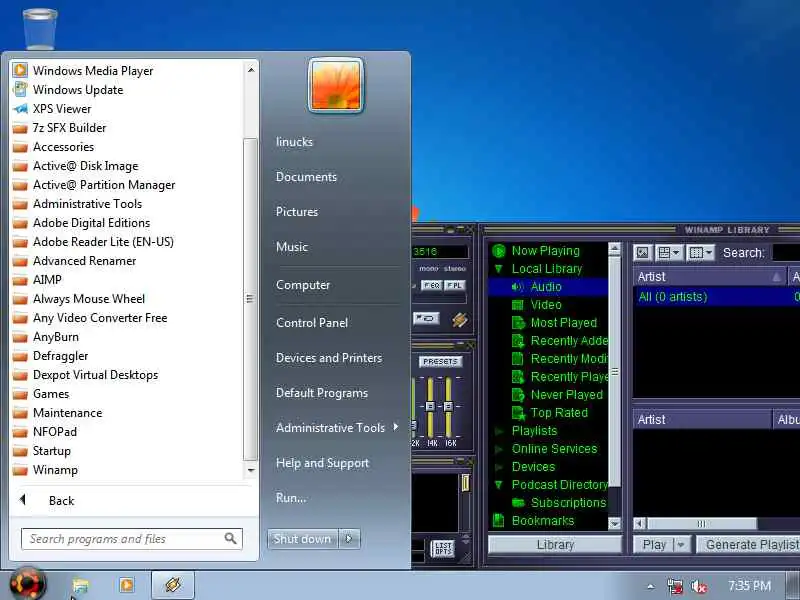The image size is (800, 600).
Task: Click the muted volume tray icon
Action: 698,586
